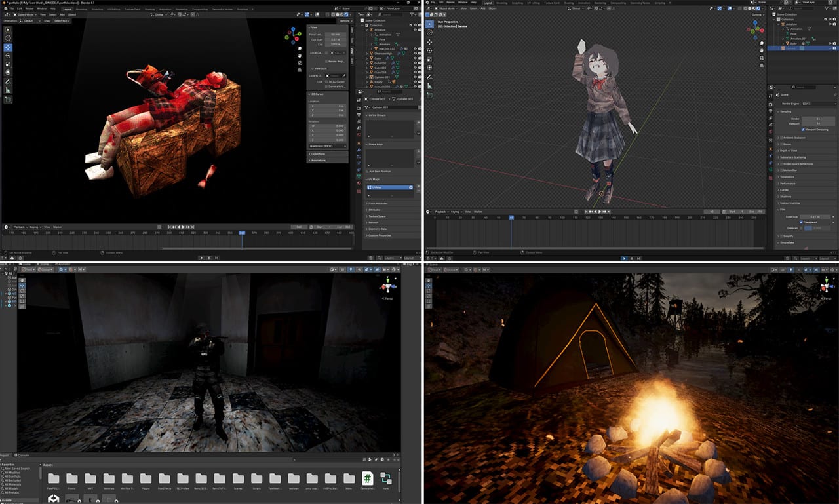Open the C# script asset in Unity Assets
Viewport: 839px width, 504px height.
pos(368,478)
